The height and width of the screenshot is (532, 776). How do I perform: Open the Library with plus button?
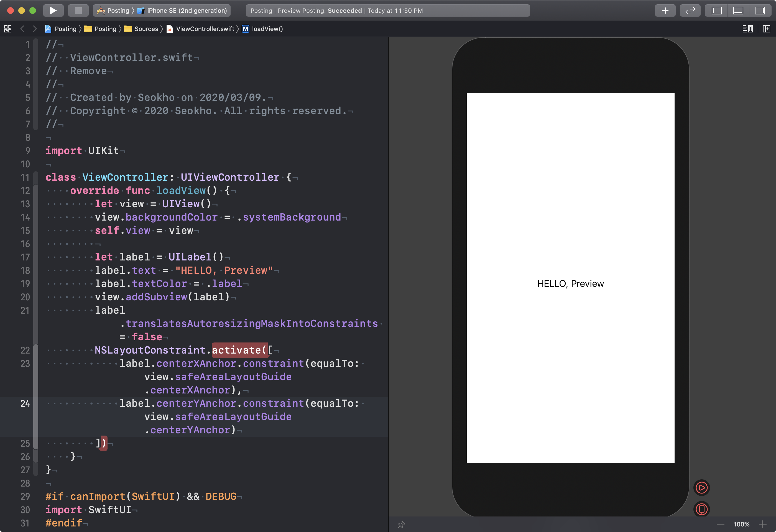coord(665,10)
